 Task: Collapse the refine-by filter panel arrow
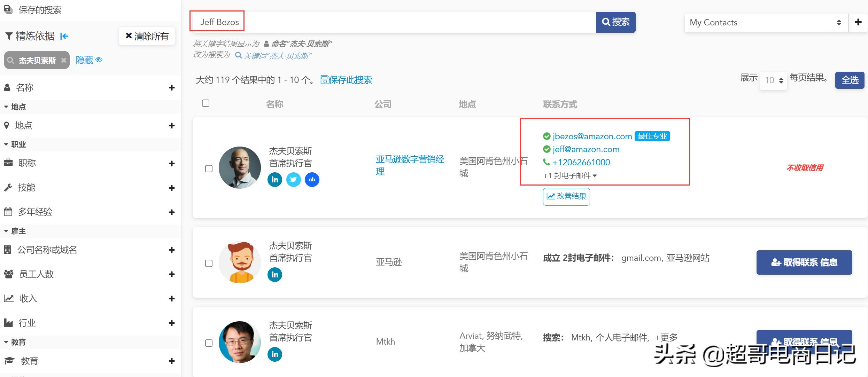click(x=64, y=36)
